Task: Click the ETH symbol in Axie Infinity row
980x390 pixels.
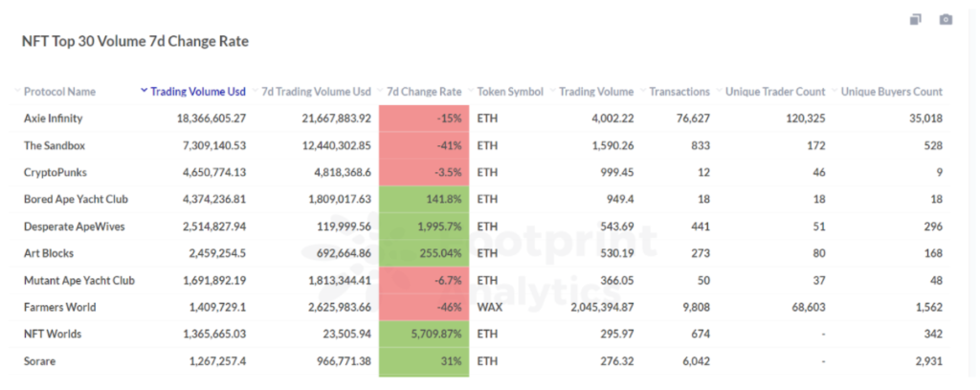Action: [x=487, y=119]
